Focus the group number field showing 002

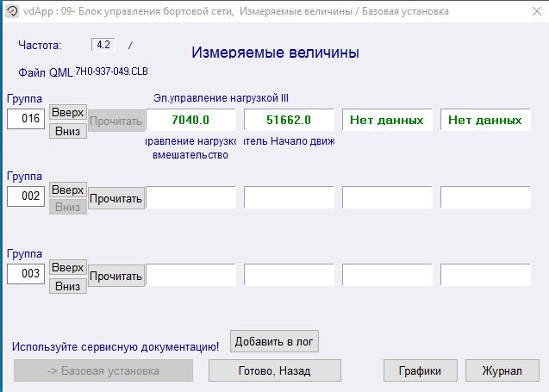tap(26, 196)
